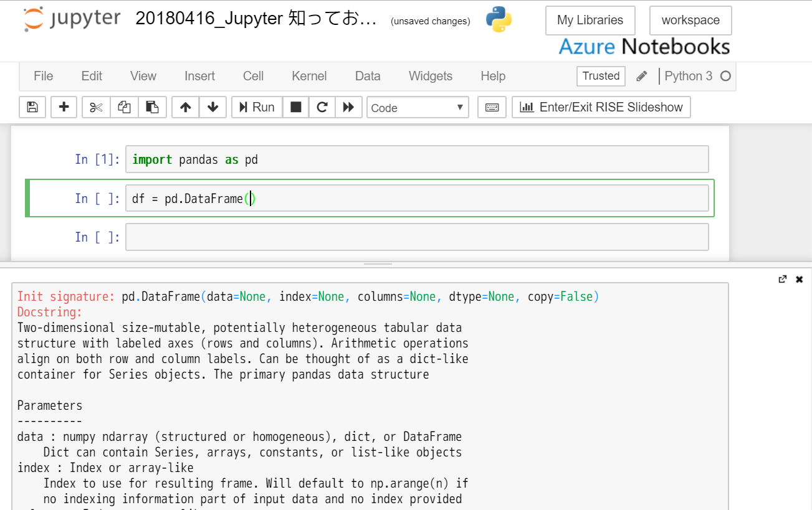Click the Azure Notebooks logo

[x=644, y=47]
